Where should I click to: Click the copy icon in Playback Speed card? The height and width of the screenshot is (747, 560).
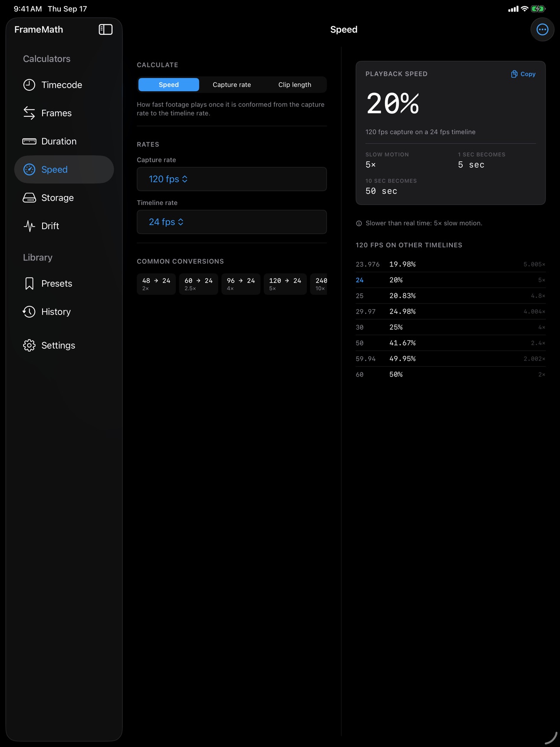514,74
